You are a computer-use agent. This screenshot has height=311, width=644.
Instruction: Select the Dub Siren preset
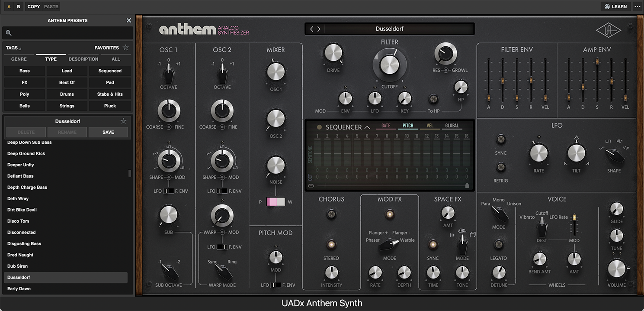[66, 266]
